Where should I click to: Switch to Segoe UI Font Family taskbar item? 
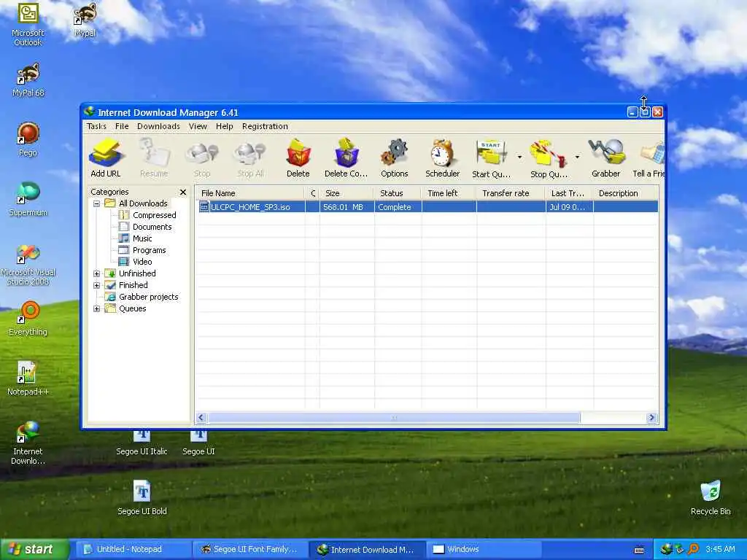[252, 549]
